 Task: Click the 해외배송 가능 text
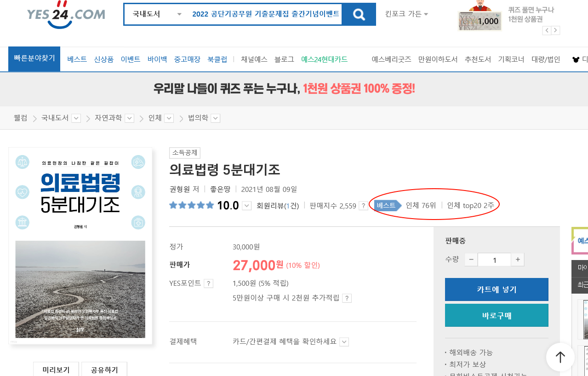[471, 353]
